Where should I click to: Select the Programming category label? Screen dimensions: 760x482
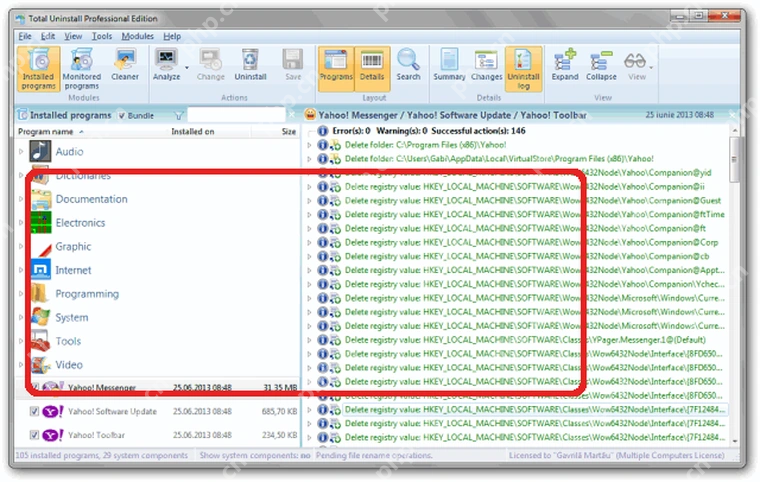(x=87, y=294)
